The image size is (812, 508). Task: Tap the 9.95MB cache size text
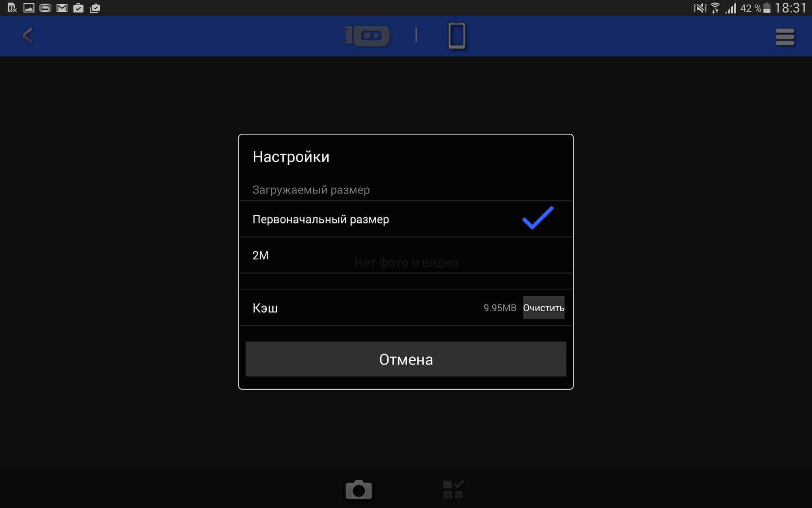click(x=499, y=308)
